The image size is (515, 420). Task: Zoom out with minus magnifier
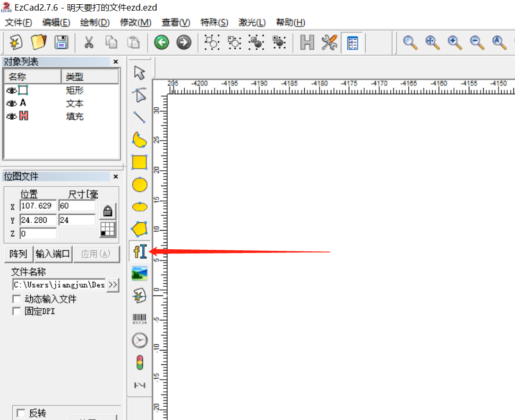point(477,42)
